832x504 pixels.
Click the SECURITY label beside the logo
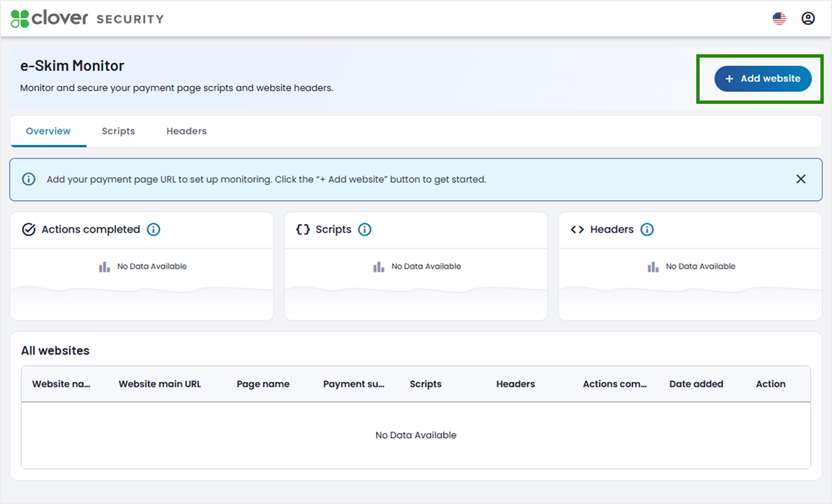[130, 19]
